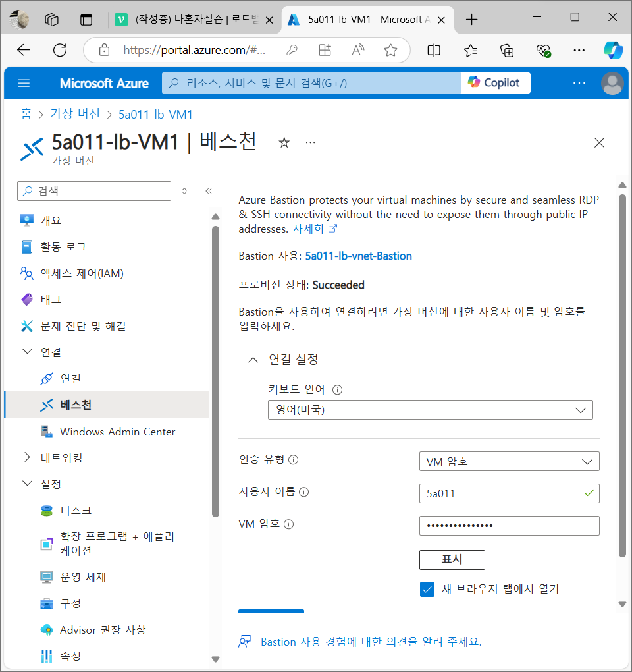Click the info icon next to 사용자 이름
The image size is (632, 672).
click(x=303, y=492)
